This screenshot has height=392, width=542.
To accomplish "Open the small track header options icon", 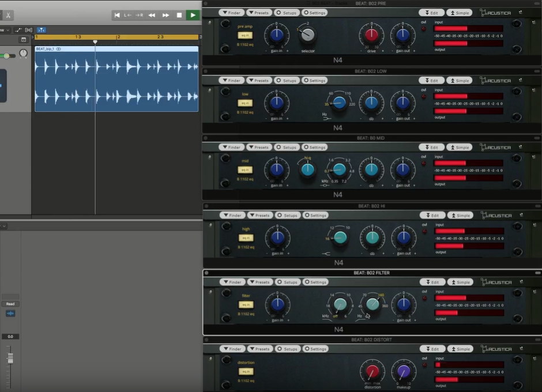I will pos(24,39).
